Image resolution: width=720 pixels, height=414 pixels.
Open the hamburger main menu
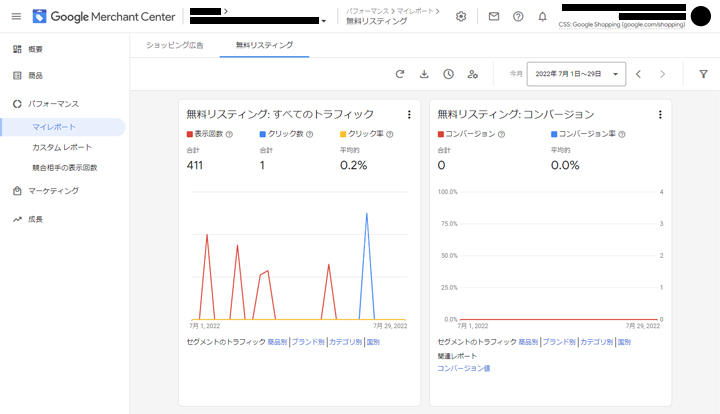(x=16, y=16)
